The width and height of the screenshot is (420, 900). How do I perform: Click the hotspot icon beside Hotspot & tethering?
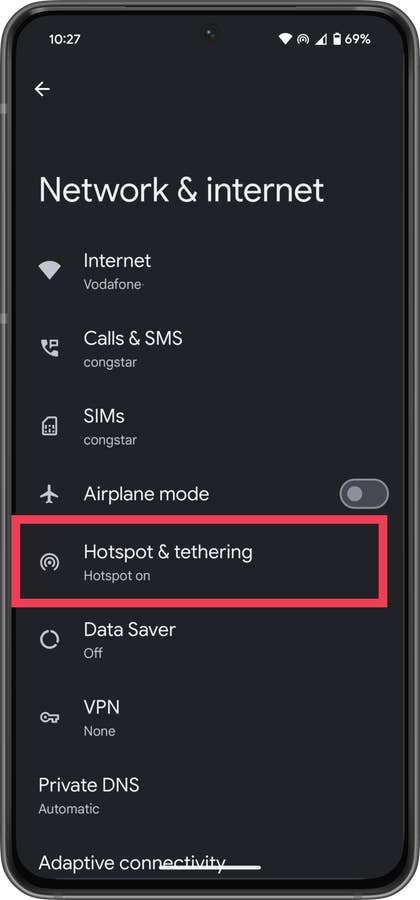click(49, 561)
